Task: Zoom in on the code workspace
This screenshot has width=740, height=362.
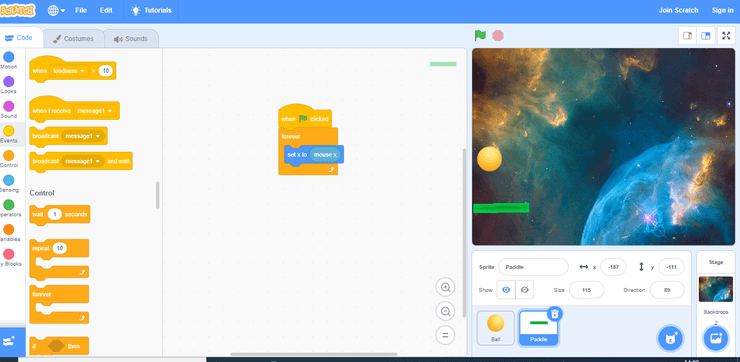Action: pyautogui.click(x=445, y=287)
